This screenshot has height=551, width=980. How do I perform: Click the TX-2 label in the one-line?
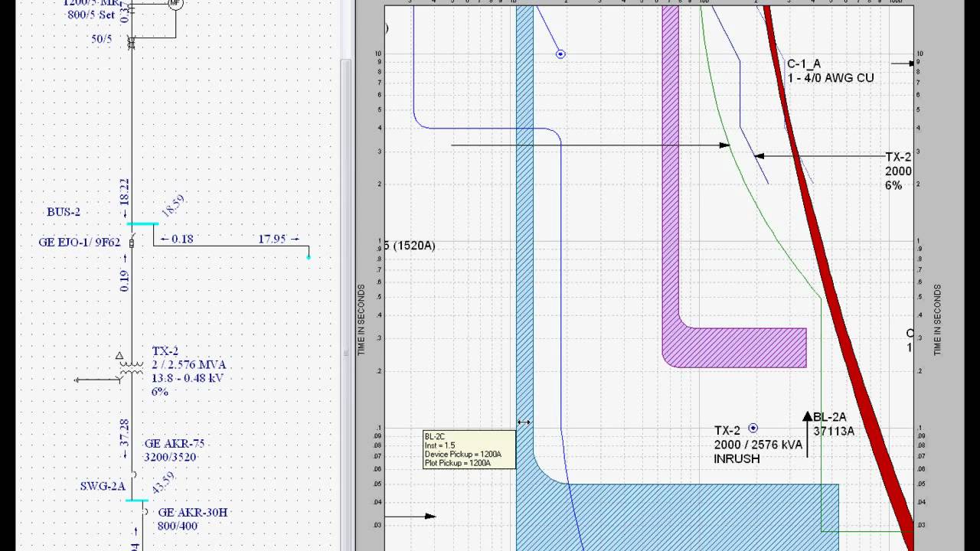click(165, 351)
